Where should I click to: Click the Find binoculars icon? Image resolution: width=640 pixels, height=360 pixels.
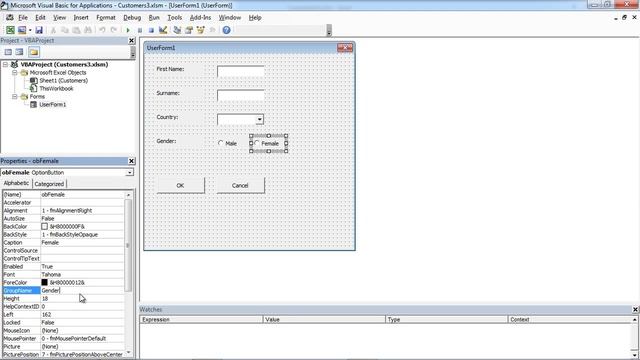tap(88, 30)
